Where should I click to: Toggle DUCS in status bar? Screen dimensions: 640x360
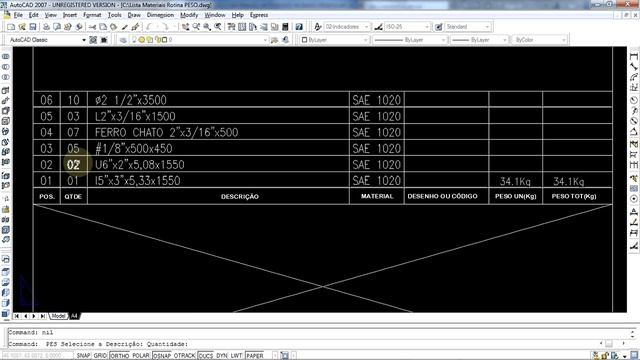pos(206,356)
